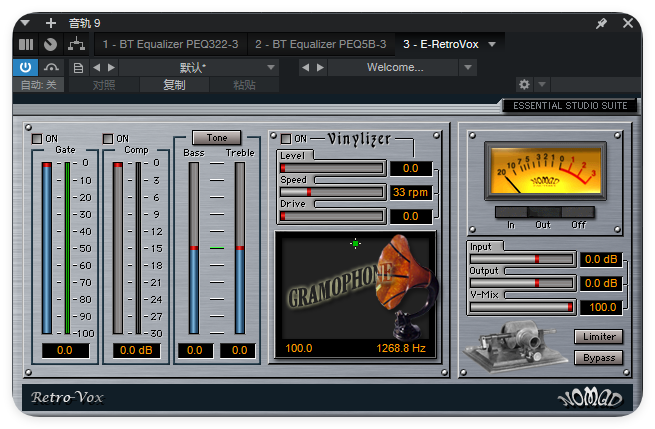655x429 pixels.
Task: Toggle the plugin power activate button
Action: pos(25,67)
